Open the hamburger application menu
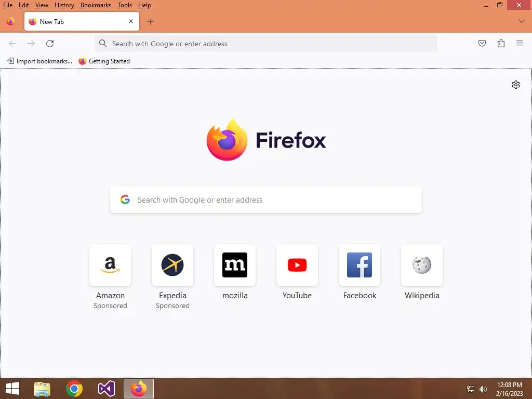This screenshot has height=399, width=532. click(520, 43)
